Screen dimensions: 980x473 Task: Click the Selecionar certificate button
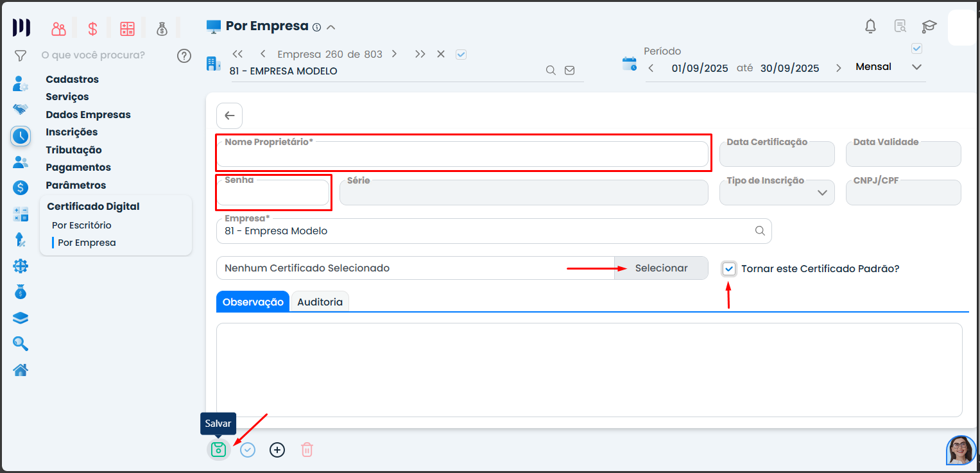point(661,268)
